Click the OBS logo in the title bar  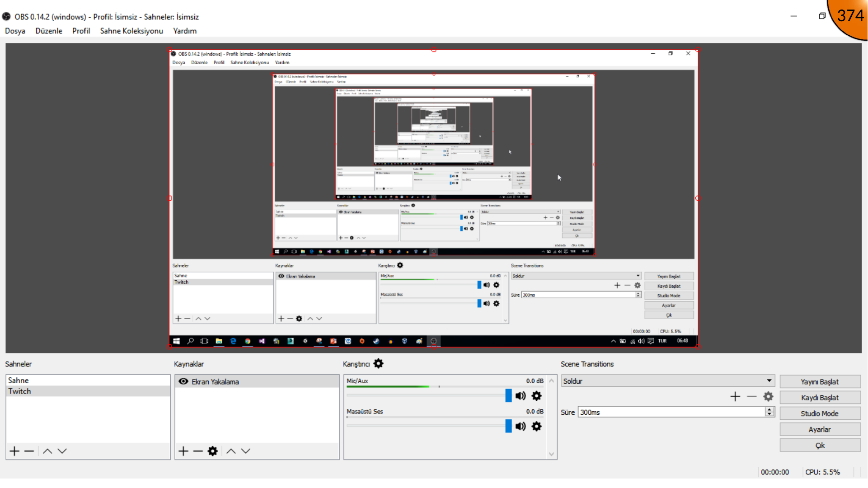[6, 17]
